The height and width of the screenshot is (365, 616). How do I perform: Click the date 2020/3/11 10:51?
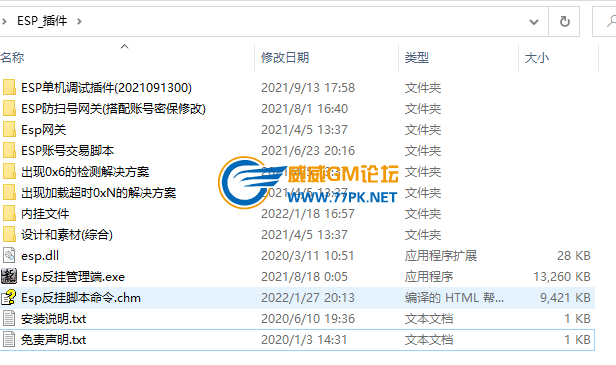pyautogui.click(x=308, y=255)
